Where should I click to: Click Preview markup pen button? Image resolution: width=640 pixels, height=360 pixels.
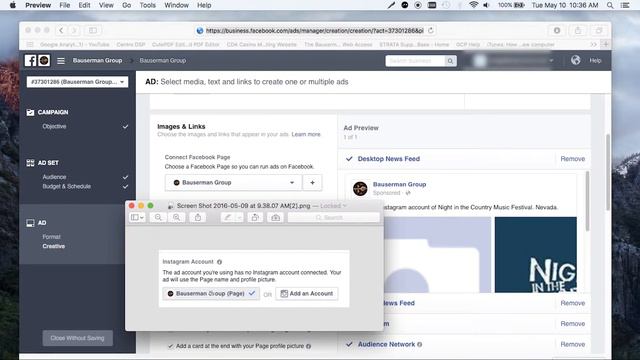[x=228, y=218]
